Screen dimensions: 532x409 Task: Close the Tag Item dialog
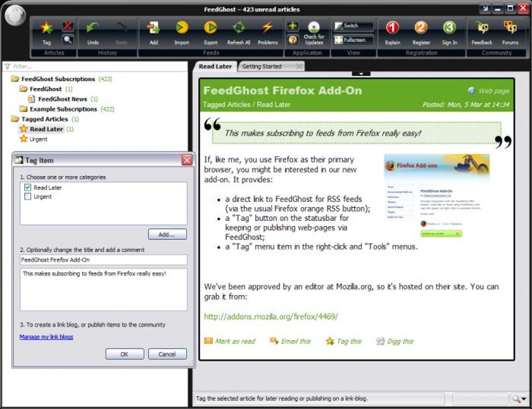pos(187,160)
